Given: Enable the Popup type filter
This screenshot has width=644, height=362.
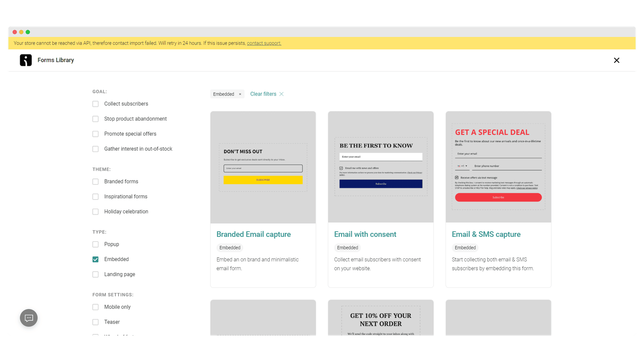Looking at the screenshot, I should click(x=95, y=244).
